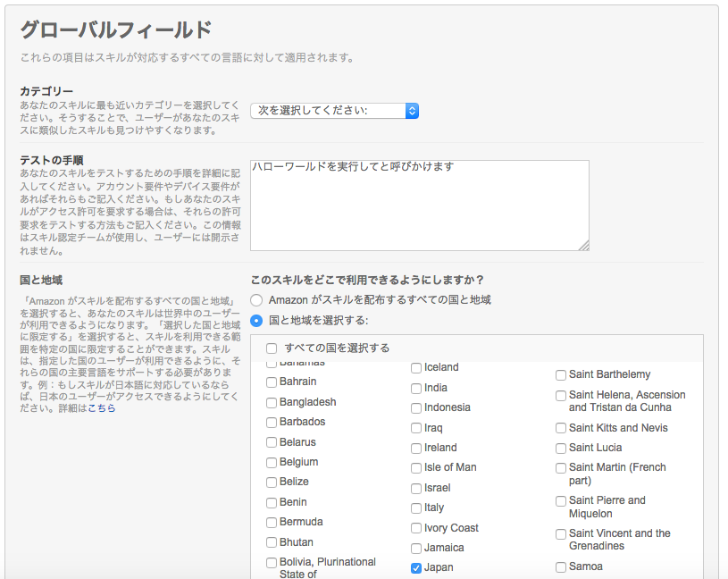728x579 pixels.
Task: Check the Bangladesh checkbox
Action: [x=272, y=403]
